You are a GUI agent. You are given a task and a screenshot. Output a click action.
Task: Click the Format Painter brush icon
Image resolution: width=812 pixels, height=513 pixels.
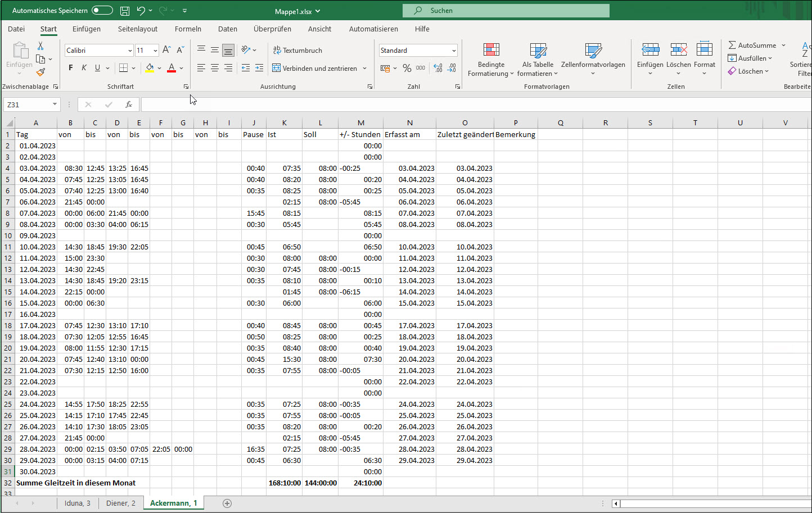[40, 72]
